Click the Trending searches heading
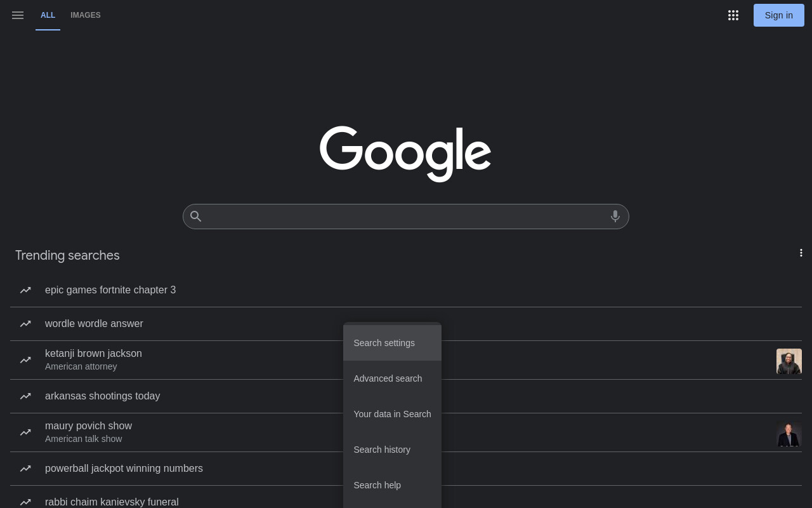The width and height of the screenshot is (812, 508). tap(67, 255)
